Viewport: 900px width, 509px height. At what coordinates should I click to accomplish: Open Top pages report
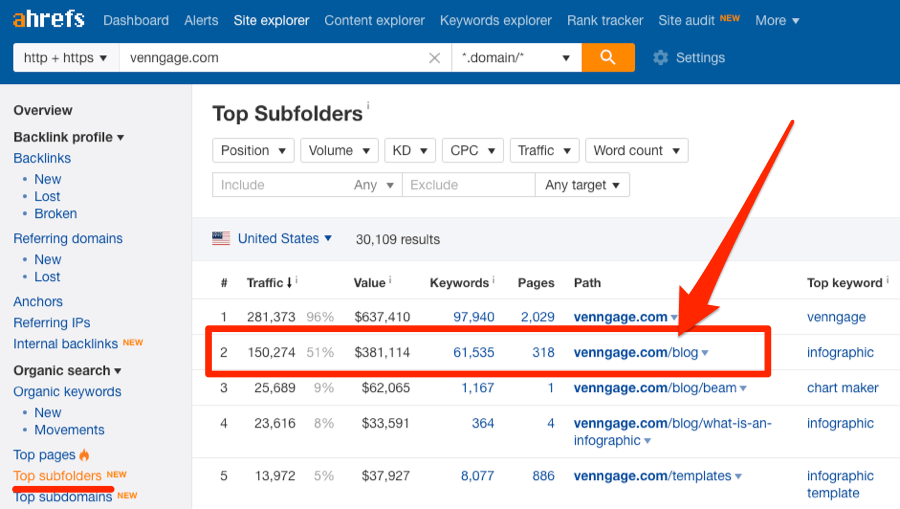click(x=44, y=454)
